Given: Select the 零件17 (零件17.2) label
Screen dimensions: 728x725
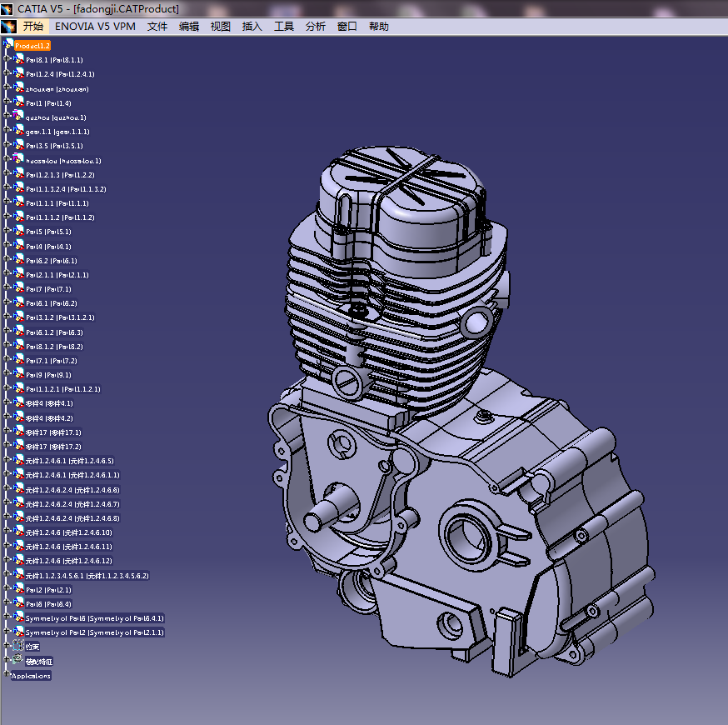Looking at the screenshot, I should tap(53, 447).
